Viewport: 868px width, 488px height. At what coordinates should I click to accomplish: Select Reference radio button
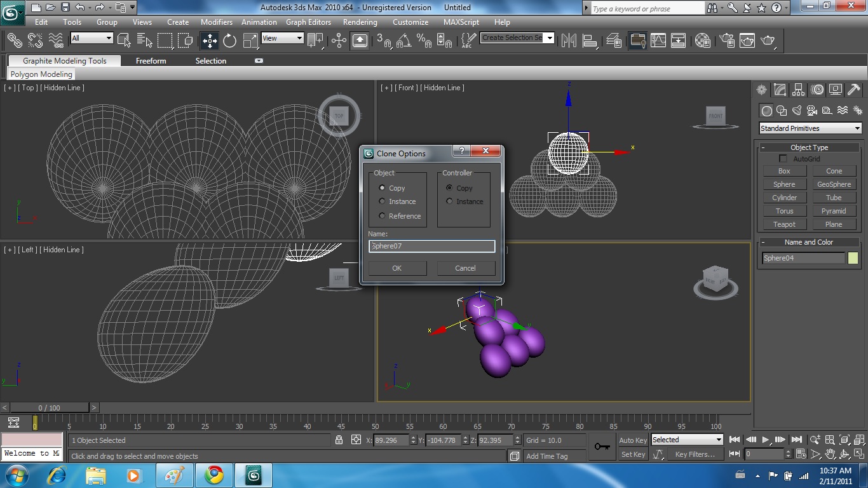click(x=382, y=216)
